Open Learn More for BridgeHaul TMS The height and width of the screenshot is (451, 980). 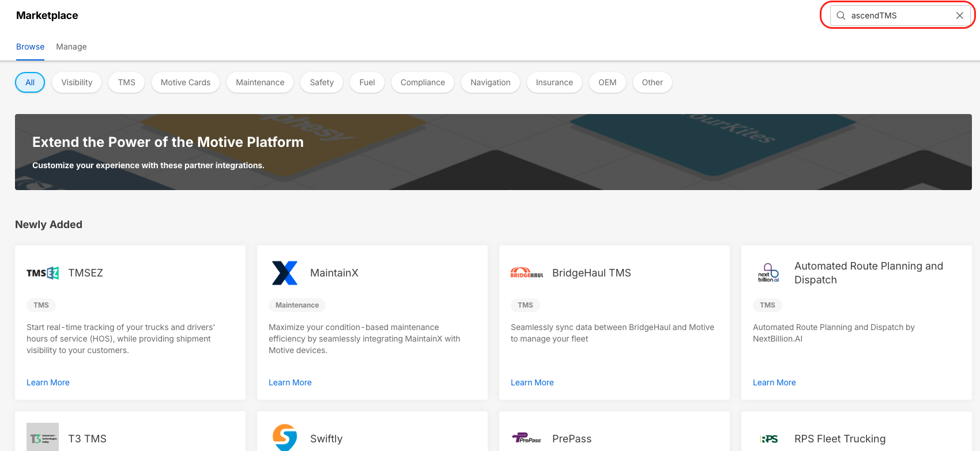click(532, 382)
